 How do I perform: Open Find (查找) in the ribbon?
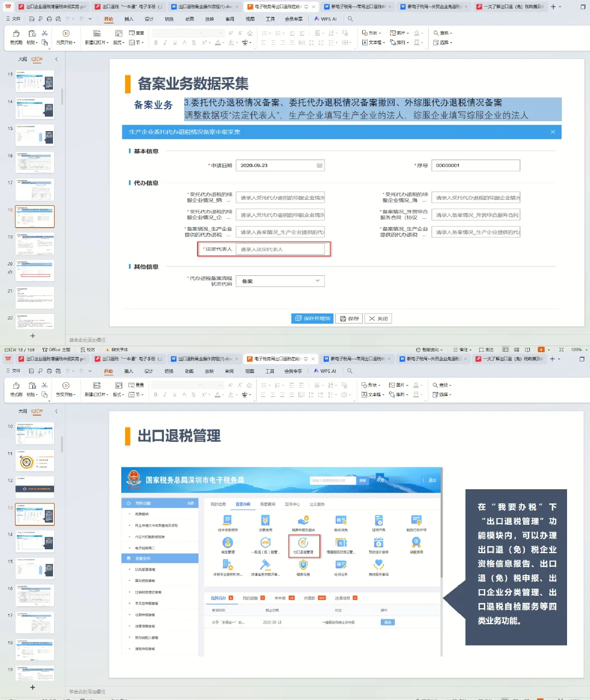click(444, 33)
